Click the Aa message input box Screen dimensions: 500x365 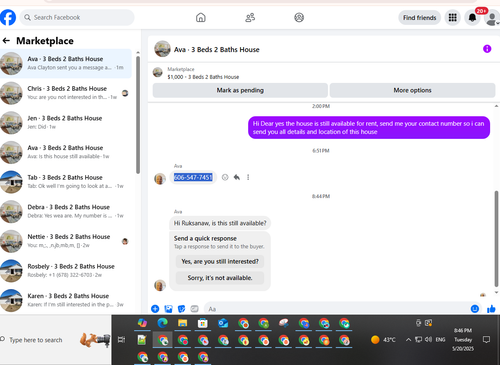coord(337,309)
